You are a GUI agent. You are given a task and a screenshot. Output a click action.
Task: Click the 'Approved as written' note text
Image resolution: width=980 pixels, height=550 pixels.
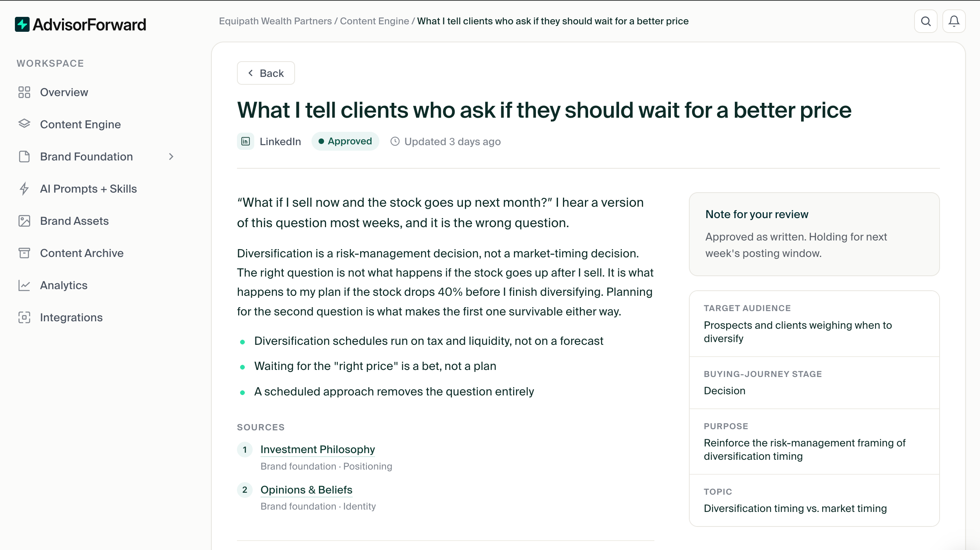point(796,245)
